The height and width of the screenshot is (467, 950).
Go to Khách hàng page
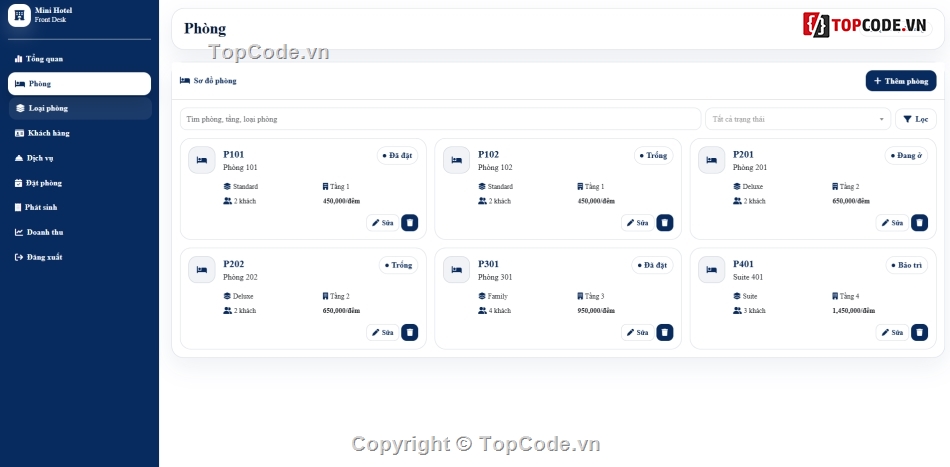[79, 133]
